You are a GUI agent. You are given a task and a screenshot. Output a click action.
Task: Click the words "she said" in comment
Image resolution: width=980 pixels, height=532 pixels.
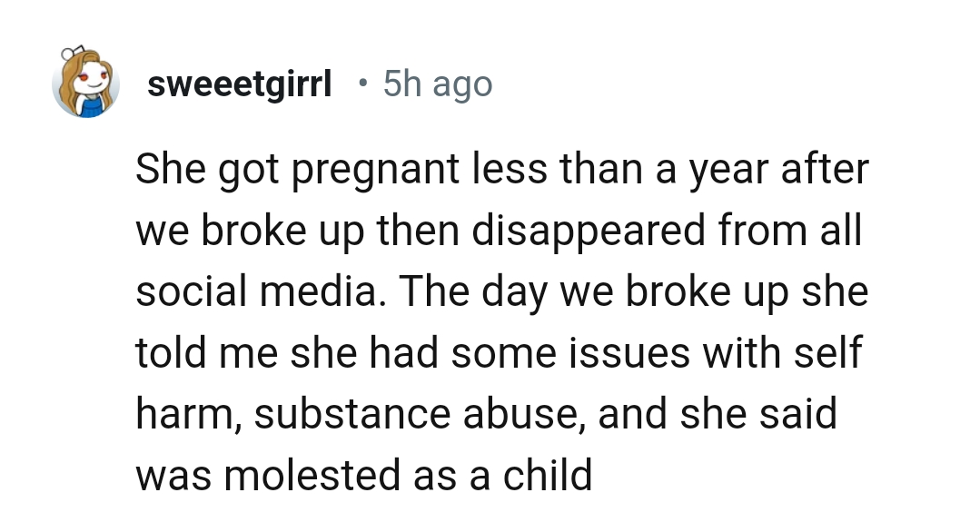760,414
